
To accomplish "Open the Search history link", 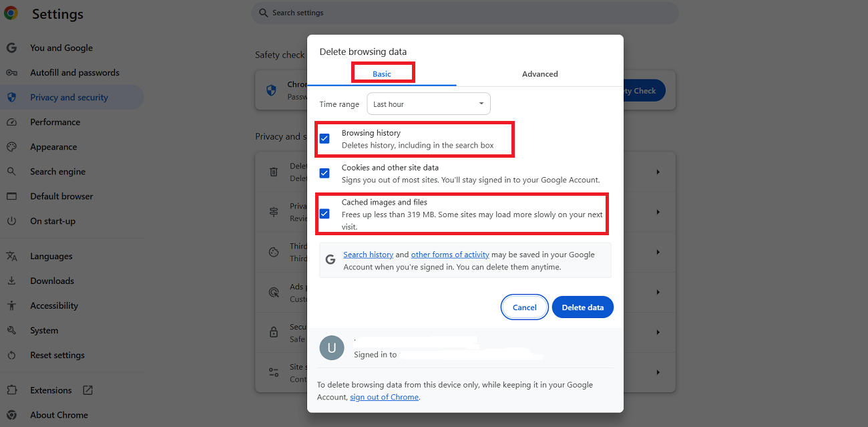I will pyautogui.click(x=368, y=254).
